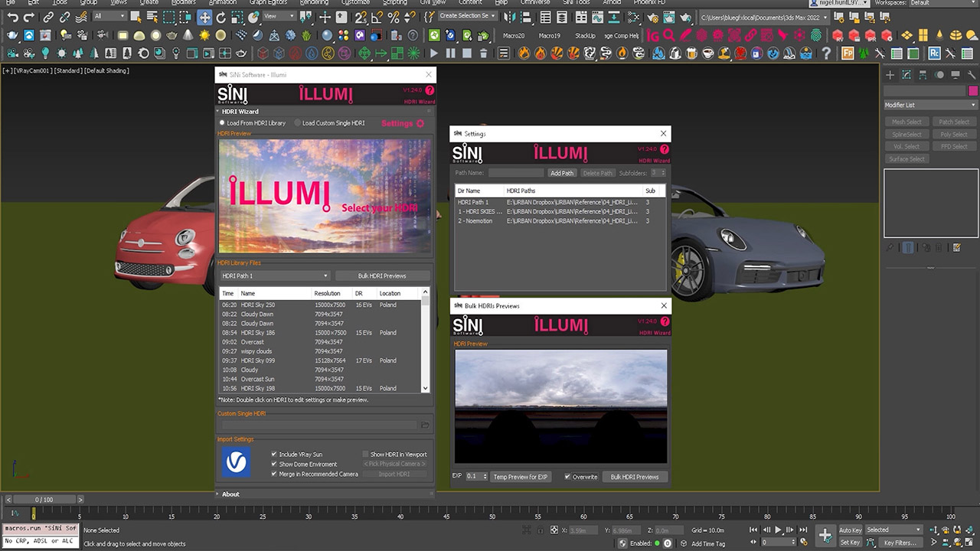Click the Phoenix FD coffee cup preset icon

pyautogui.click(x=708, y=54)
